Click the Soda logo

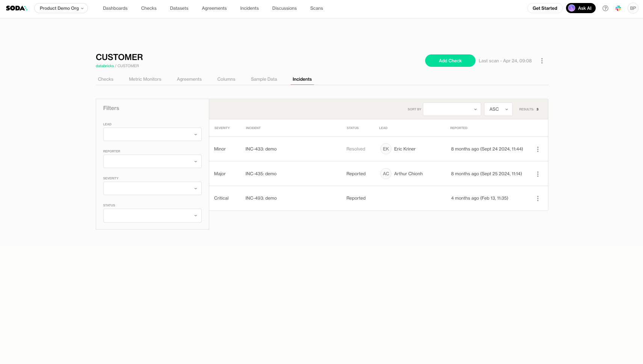pos(17,8)
